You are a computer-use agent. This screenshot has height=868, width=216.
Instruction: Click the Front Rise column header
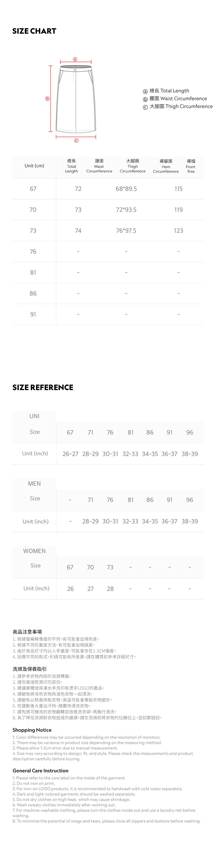coord(191,166)
